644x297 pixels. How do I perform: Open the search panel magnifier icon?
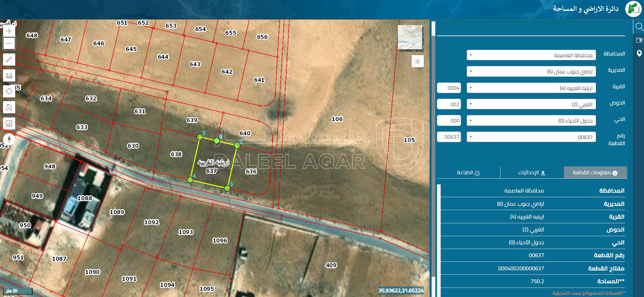pos(639,27)
